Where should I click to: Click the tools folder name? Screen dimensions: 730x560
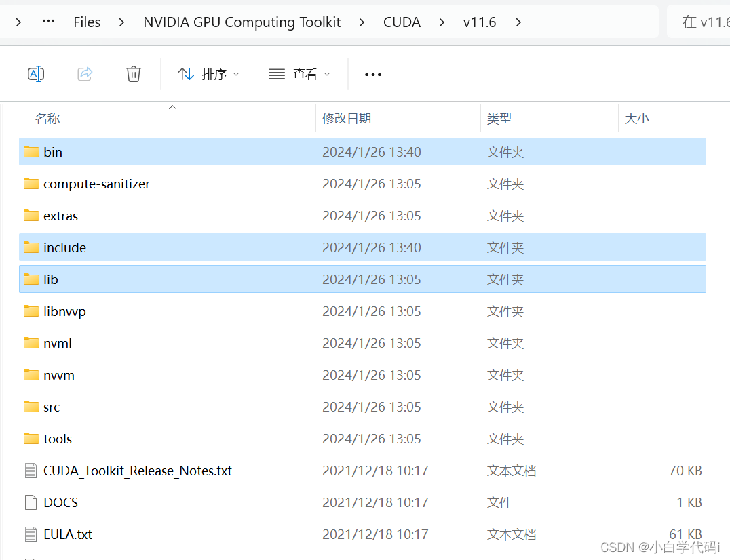click(57, 439)
